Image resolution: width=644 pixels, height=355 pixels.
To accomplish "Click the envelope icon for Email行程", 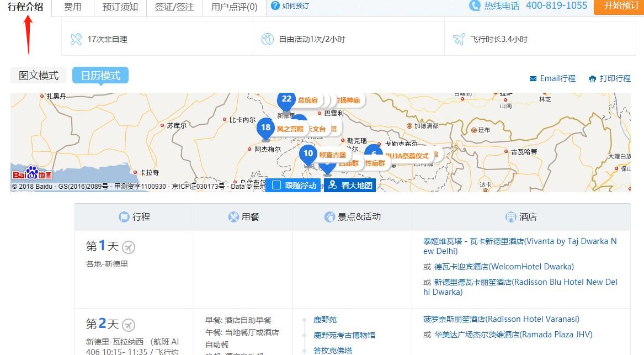I will point(533,78).
